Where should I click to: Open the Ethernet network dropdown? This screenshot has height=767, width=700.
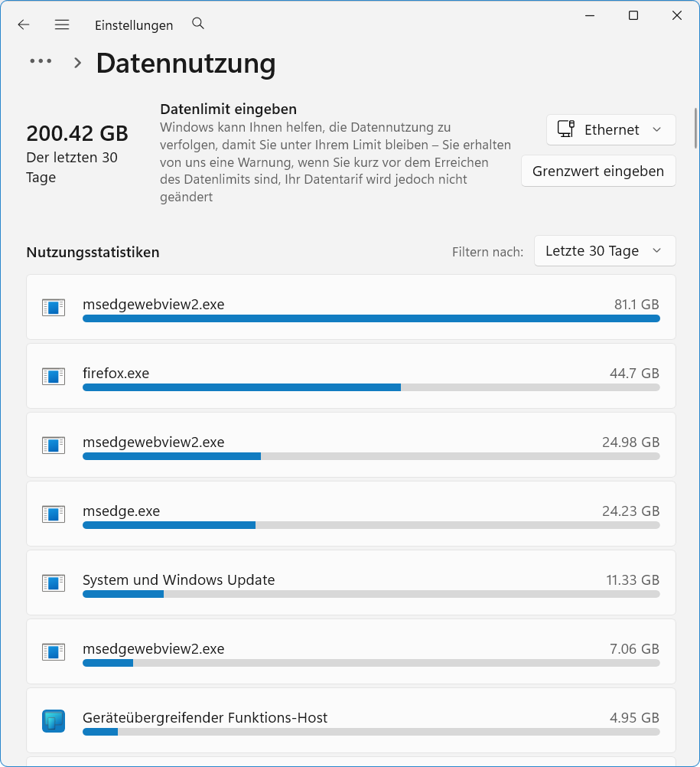click(x=611, y=129)
